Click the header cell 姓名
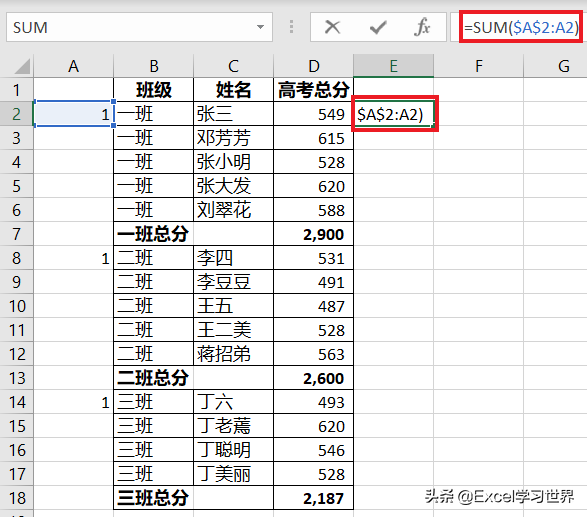The image size is (587, 517). coord(233,90)
